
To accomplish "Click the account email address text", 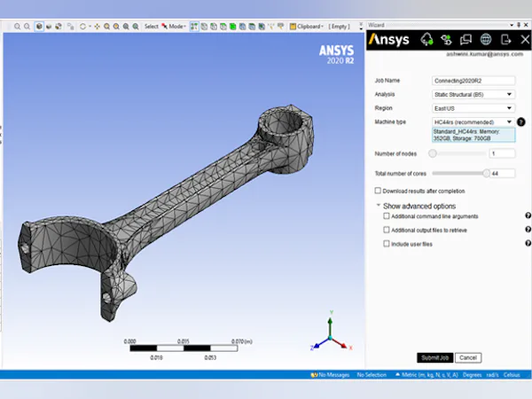I will coord(484,54).
